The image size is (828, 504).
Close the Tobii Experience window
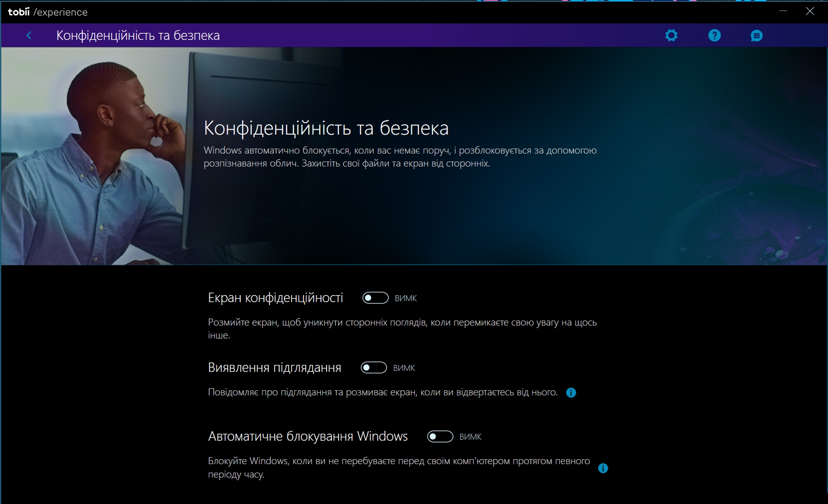[810, 11]
